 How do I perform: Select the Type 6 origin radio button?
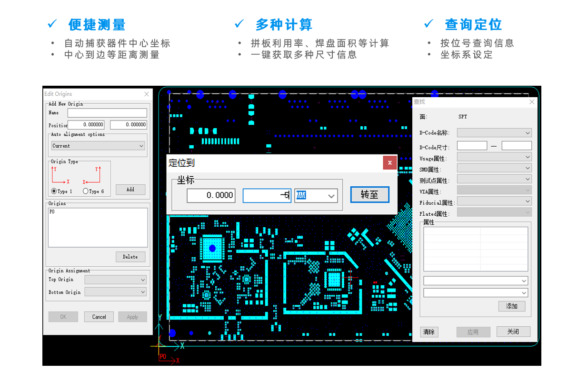86,191
